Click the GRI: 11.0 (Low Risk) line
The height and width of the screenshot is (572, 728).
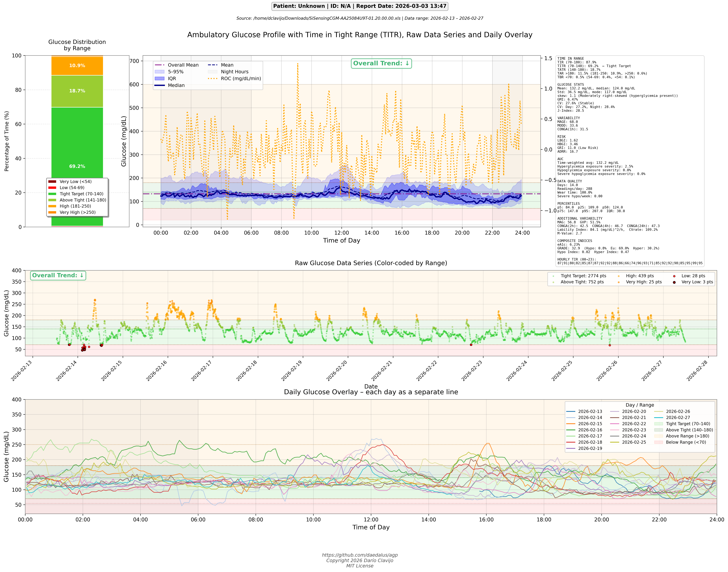578,148
